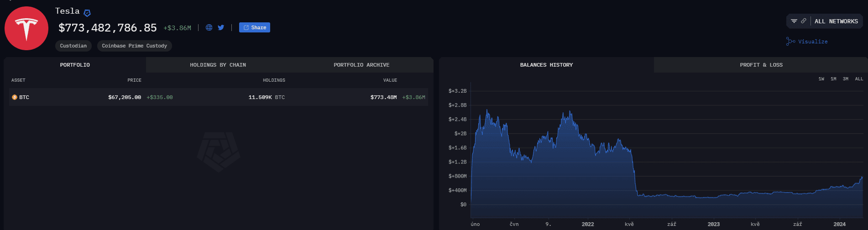868x230 pixels.
Task: Set chart range to 1W
Action: (x=821, y=79)
